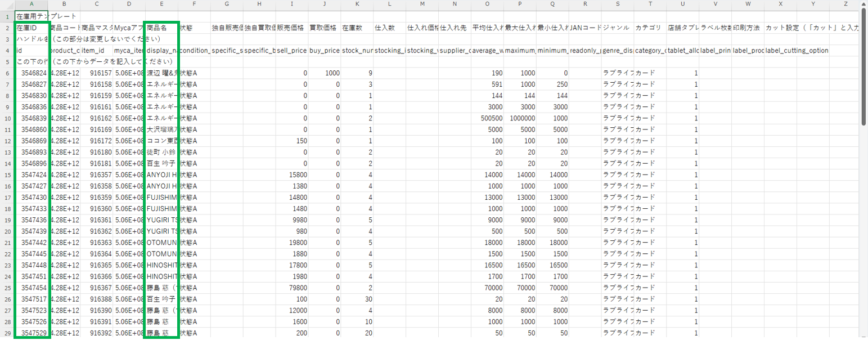868x340 pixels.
Task: Click item_id cell 916172
Action: [96, 141]
